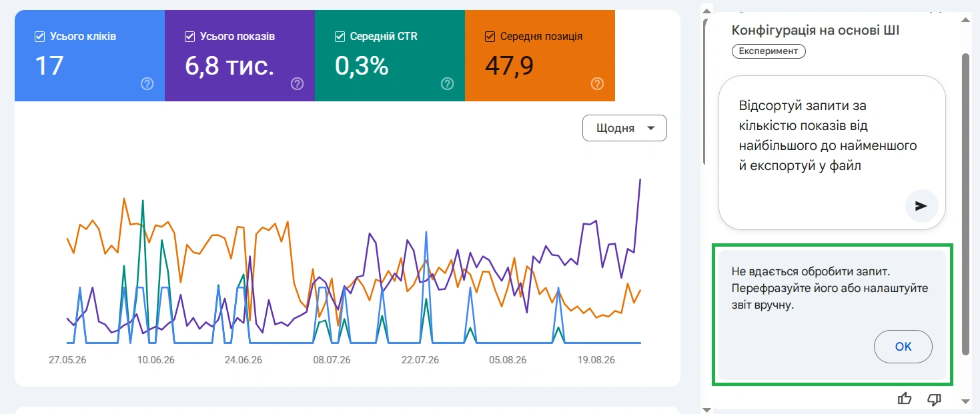
Task: Click scrollbar down arrow in side panel
Action: tap(965, 401)
